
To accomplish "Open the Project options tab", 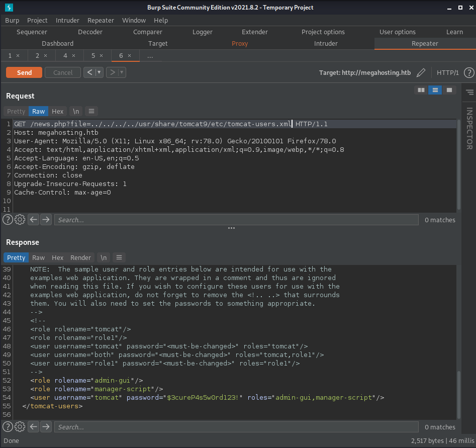I will [323, 32].
